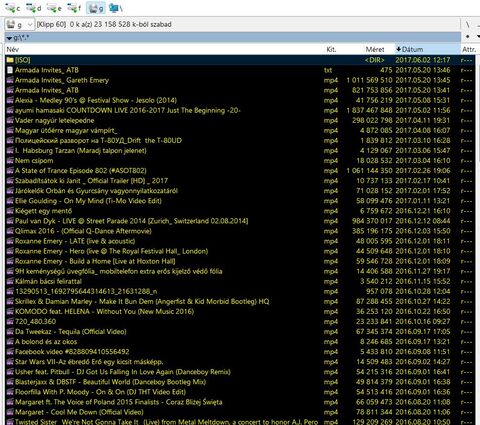
Task: Select file Magyar ütőérre magyar vámpírt_
Action: pos(66,130)
